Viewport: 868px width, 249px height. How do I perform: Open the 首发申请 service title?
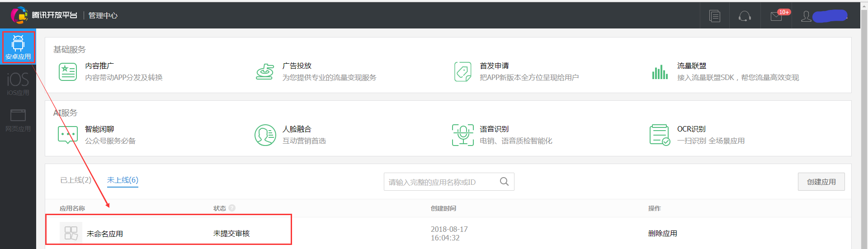(494, 66)
